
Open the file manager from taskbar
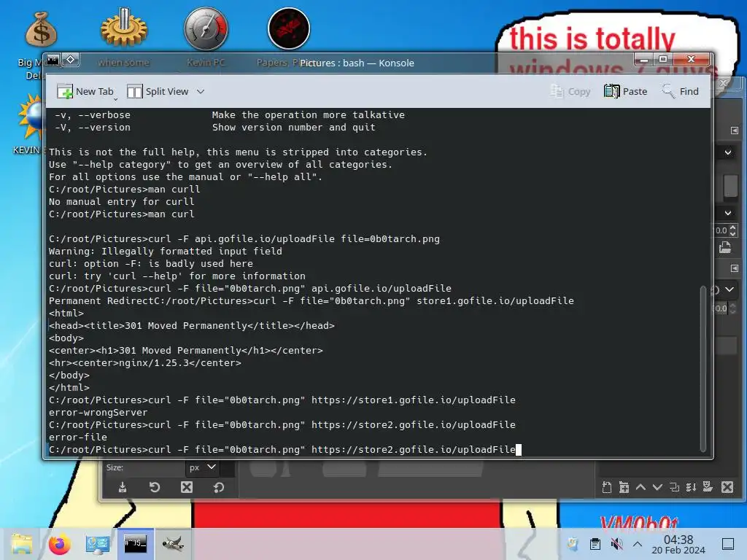coord(22,544)
